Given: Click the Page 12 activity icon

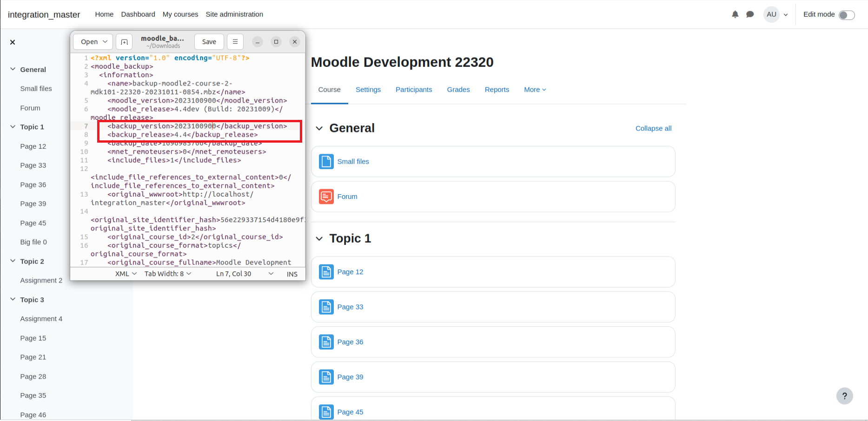Looking at the screenshot, I should point(326,272).
